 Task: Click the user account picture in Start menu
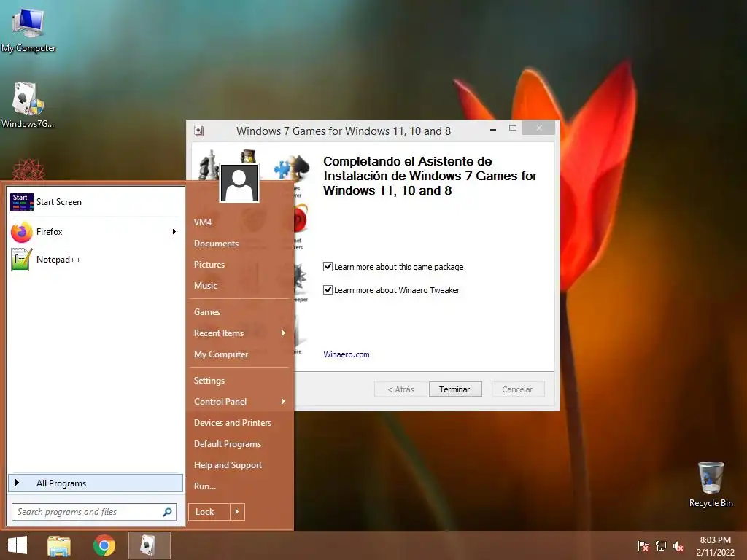click(x=239, y=183)
